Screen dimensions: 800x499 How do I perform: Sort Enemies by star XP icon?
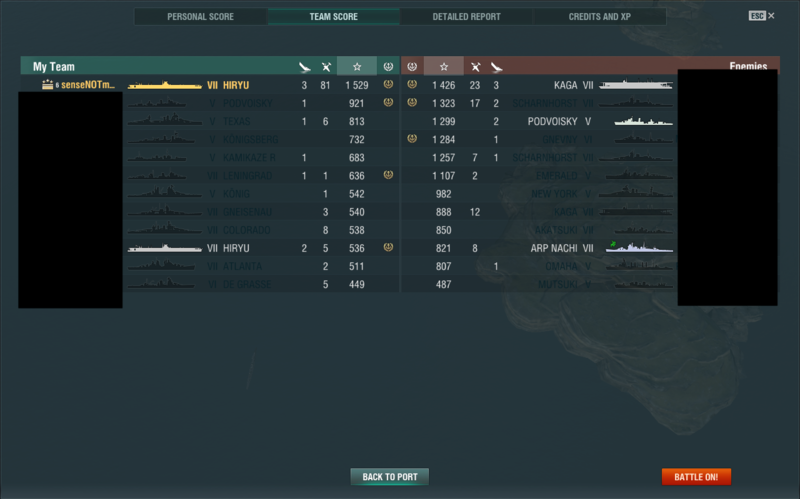(x=444, y=66)
